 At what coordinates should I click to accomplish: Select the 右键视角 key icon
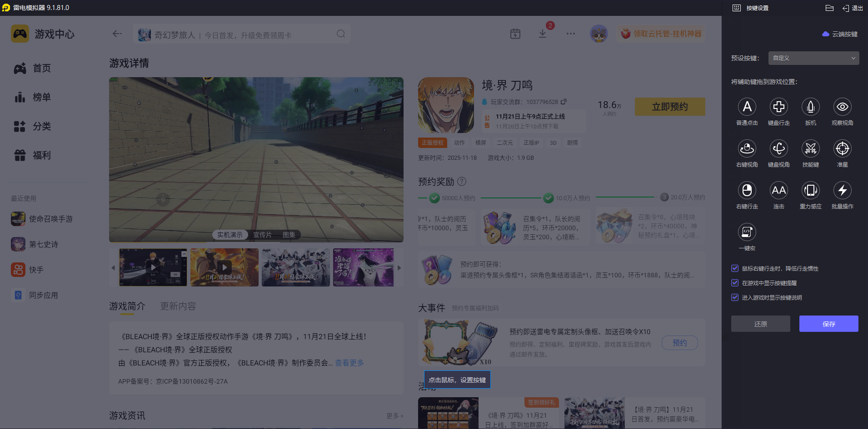coord(747,148)
